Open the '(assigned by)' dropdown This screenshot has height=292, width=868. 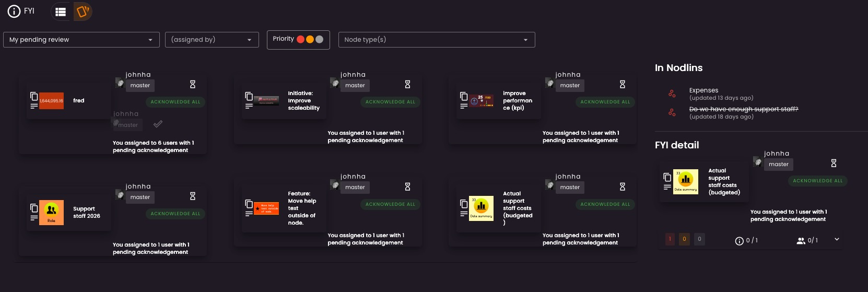click(212, 40)
